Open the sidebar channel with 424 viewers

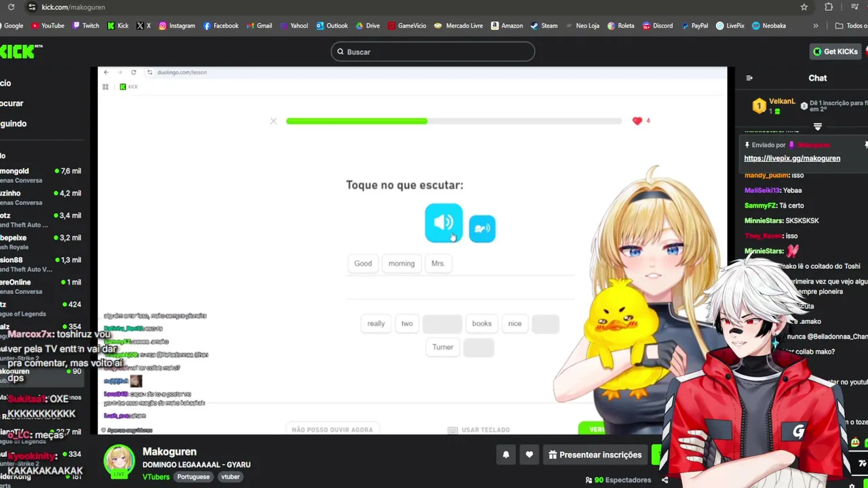[x=41, y=309]
